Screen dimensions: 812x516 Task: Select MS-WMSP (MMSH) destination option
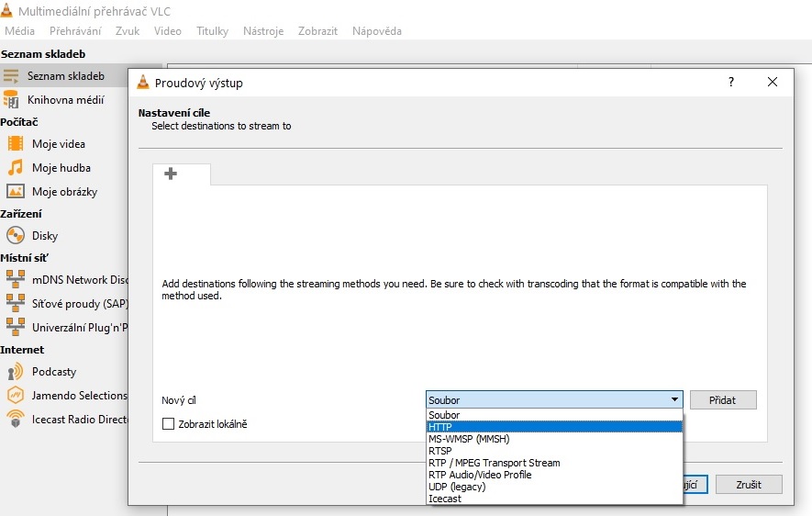pos(554,439)
